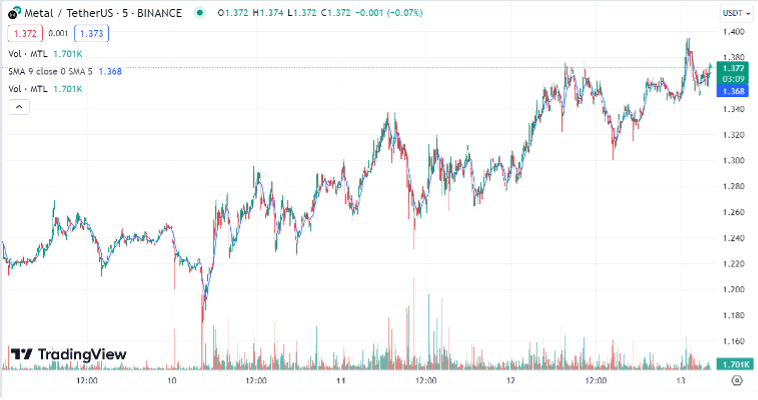
Task: Click the Metal coin symbol icon
Action: tap(12, 13)
